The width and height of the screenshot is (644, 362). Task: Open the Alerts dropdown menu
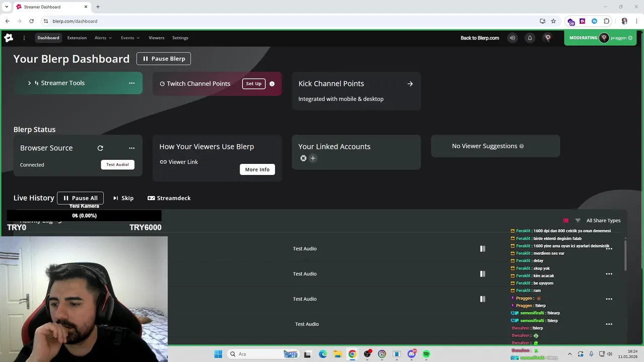103,38
